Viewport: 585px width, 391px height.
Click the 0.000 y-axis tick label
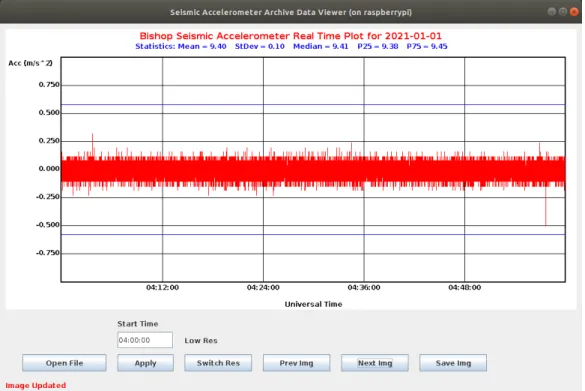tap(49, 169)
